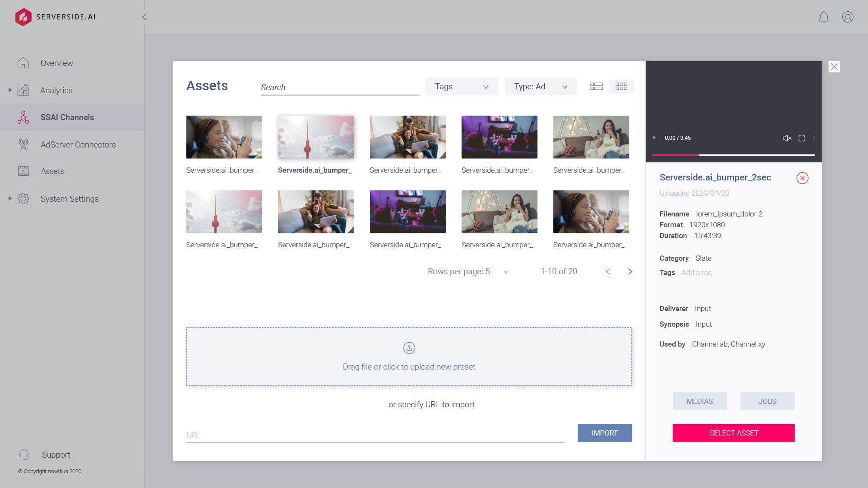868x488 pixels.
Task: Switch to grid view of assets
Action: tap(621, 86)
